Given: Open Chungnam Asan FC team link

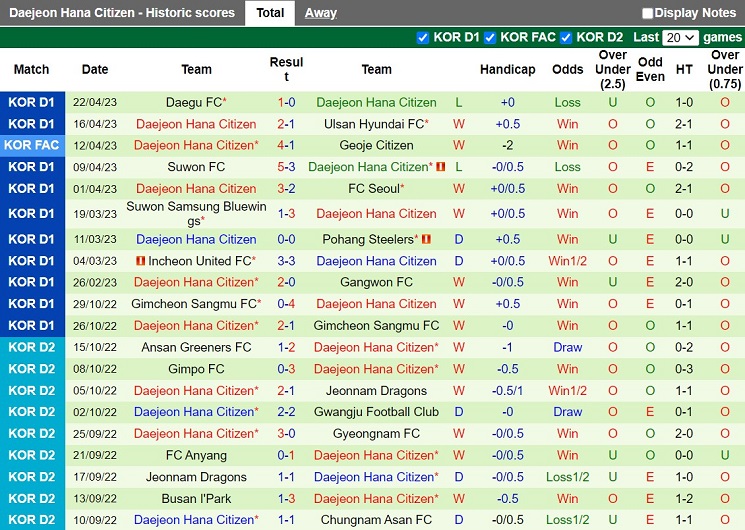Looking at the screenshot, I should click(x=376, y=520).
